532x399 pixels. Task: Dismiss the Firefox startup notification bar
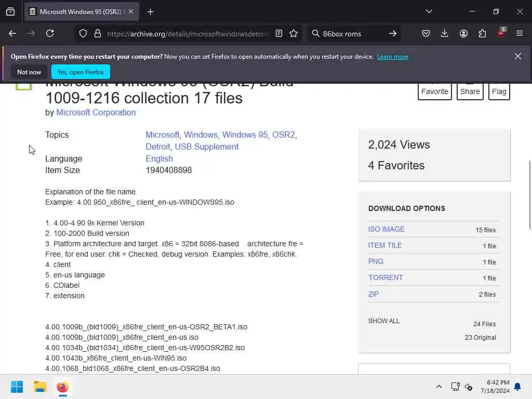(x=518, y=56)
